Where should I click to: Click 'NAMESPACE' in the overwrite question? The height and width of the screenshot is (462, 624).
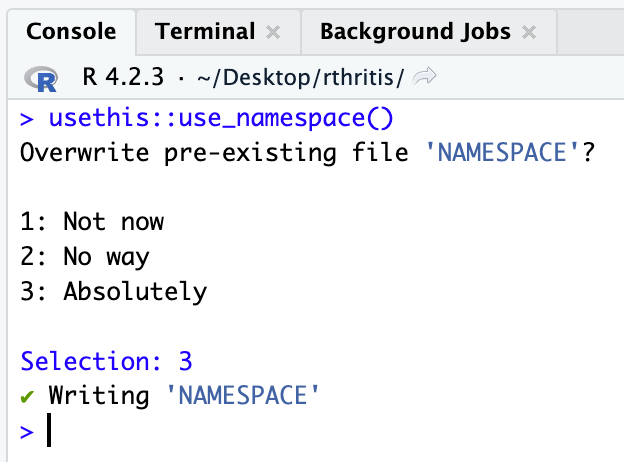tap(498, 155)
